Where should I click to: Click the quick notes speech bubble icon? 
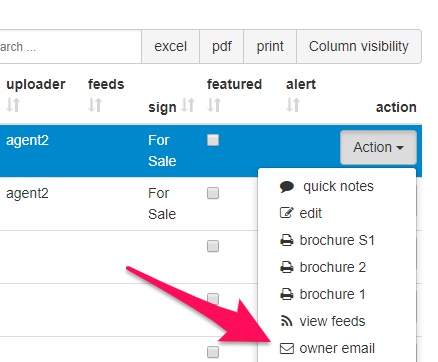tap(287, 187)
